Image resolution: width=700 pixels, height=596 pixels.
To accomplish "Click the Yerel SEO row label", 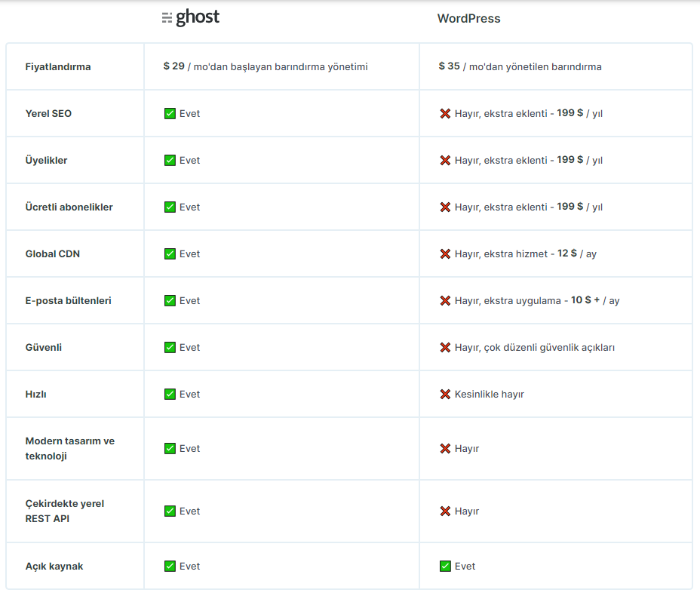I will point(48,113).
